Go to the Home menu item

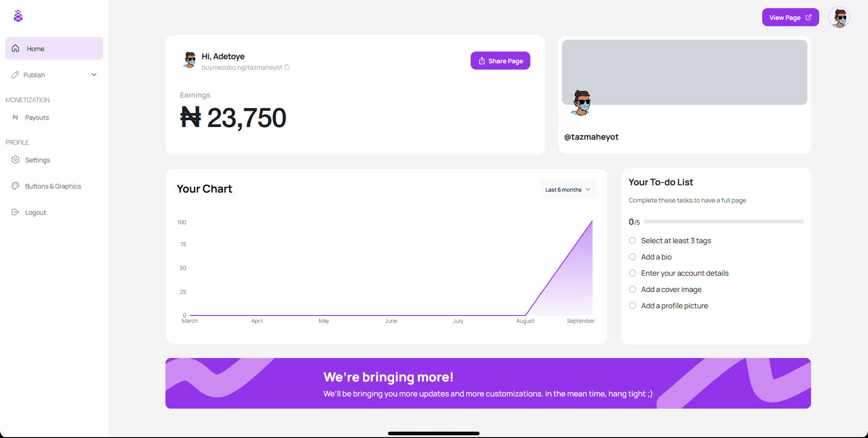coord(54,48)
